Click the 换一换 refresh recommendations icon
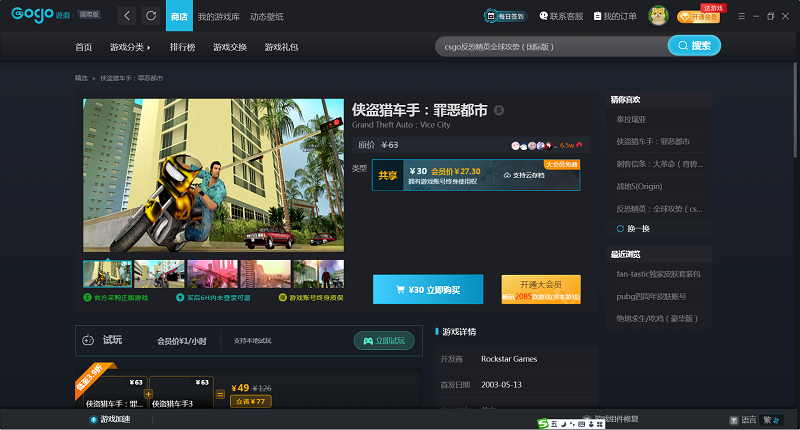This screenshot has width=800, height=430. pyautogui.click(x=620, y=229)
